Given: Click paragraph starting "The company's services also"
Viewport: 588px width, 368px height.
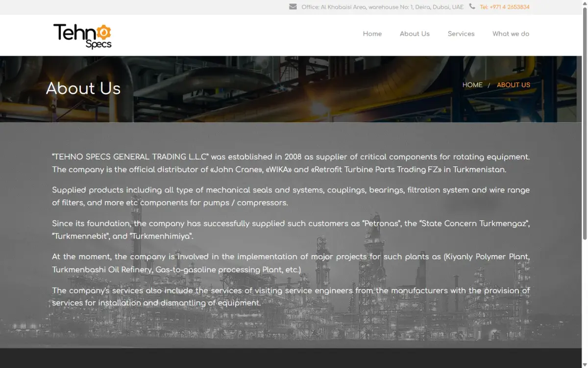Looking at the screenshot, I should 291,296.
